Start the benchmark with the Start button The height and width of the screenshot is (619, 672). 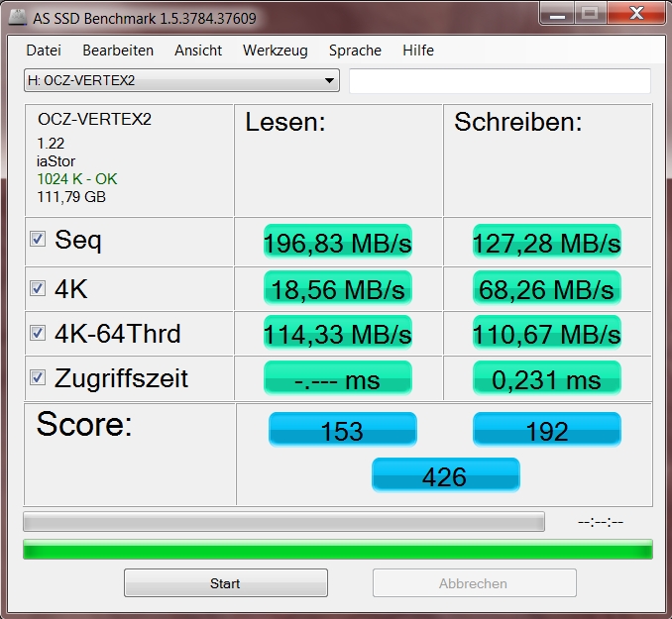click(x=226, y=583)
